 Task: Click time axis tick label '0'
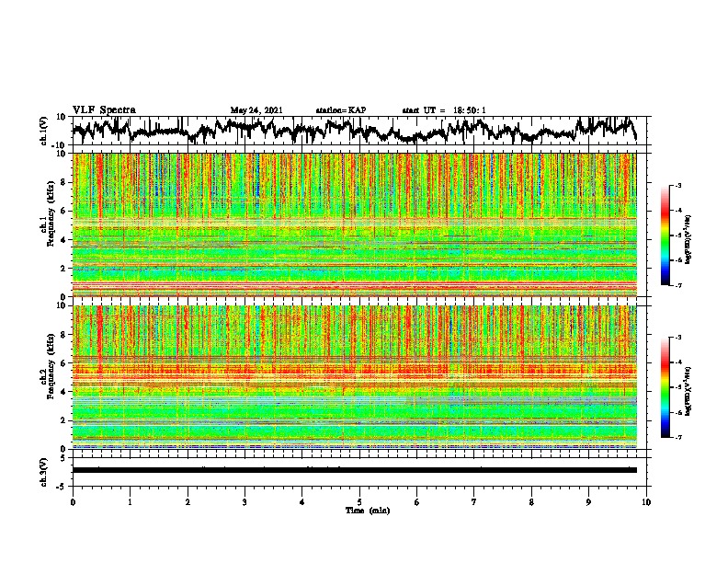tap(73, 502)
